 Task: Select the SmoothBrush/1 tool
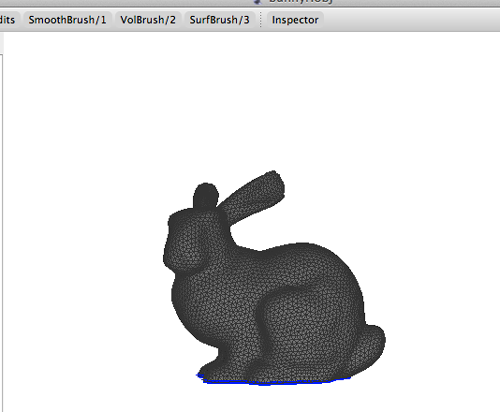[67, 20]
